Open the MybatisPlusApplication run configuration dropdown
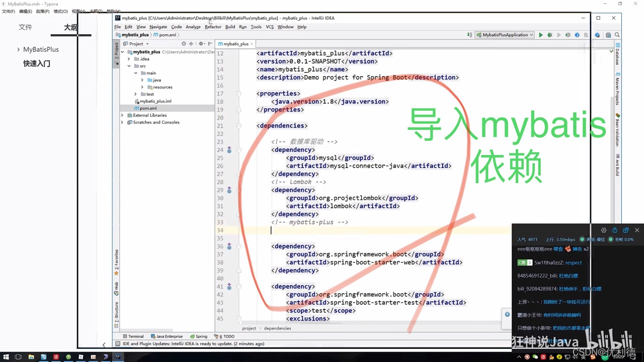Viewport: 644px width, 362px height. (x=505, y=35)
